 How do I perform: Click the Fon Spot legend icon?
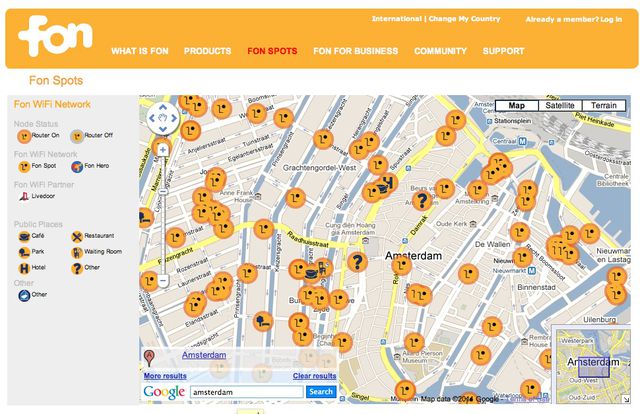pos(24,167)
